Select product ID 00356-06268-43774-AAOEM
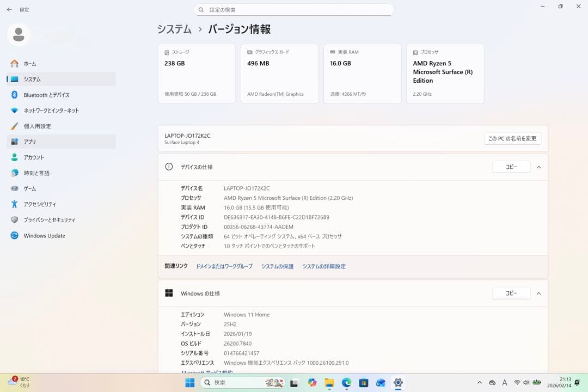588x392 pixels. 259,227
